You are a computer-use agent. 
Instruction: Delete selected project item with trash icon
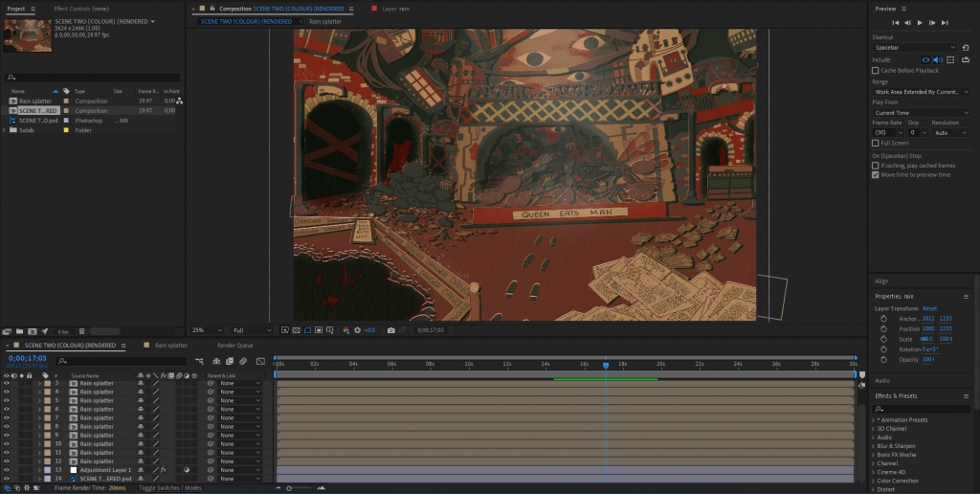coord(82,331)
